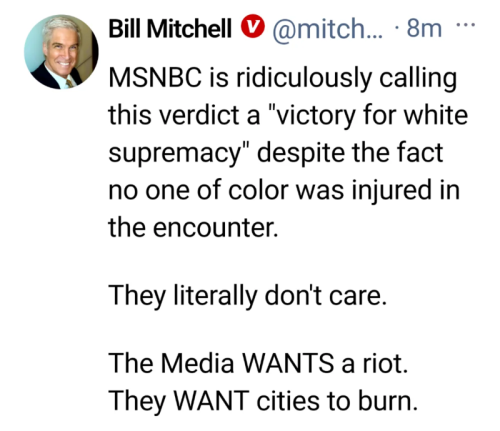500x431 pixels.
Task: Click the line "They WANT cities to burn."
Action: (263, 400)
